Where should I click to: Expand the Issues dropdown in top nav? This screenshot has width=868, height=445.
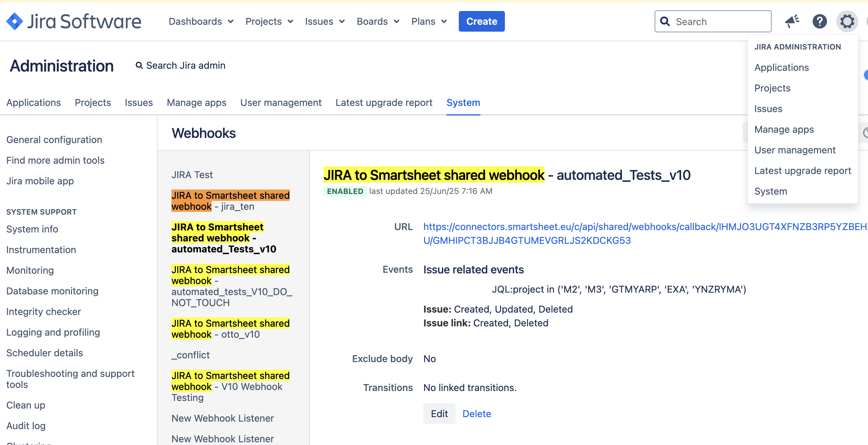pos(325,21)
